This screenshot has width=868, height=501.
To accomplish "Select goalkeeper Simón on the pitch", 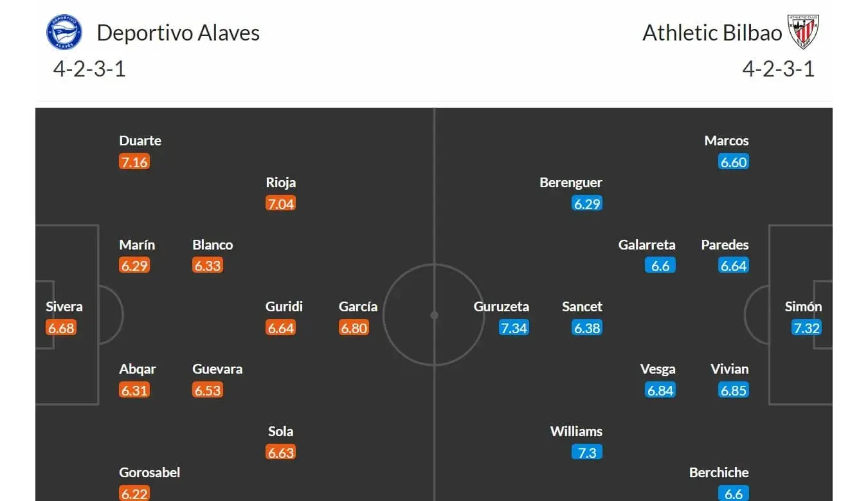I will pos(803,307).
